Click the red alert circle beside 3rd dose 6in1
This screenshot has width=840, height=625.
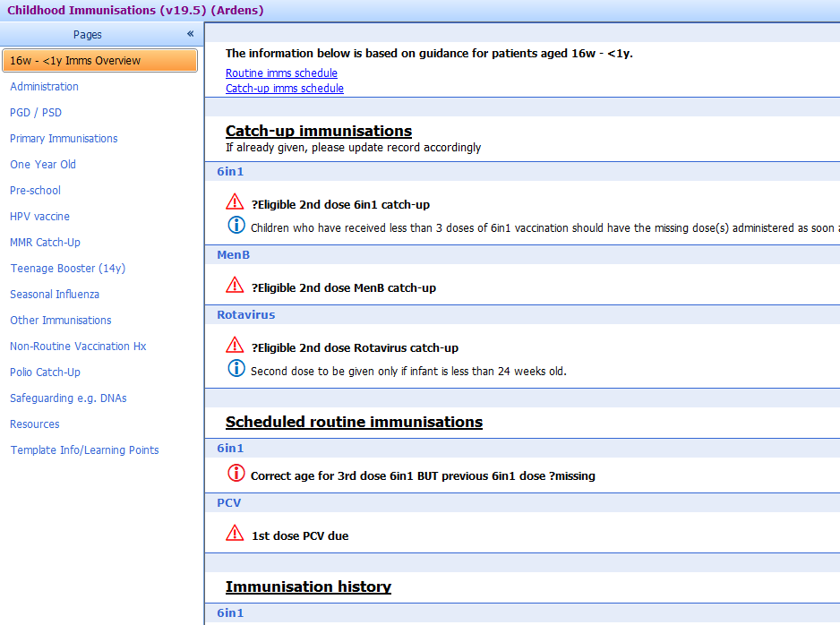(236, 473)
